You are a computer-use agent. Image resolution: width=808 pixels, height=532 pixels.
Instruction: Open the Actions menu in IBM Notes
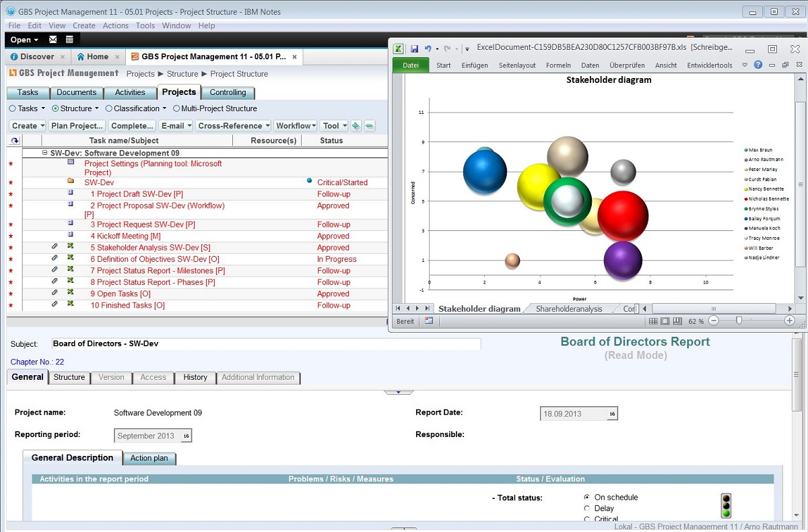tap(116, 26)
